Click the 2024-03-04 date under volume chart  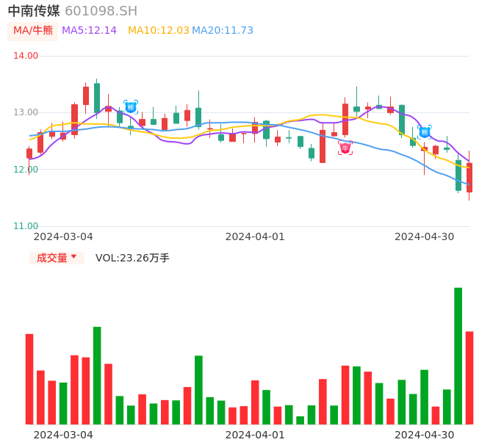pos(63,435)
